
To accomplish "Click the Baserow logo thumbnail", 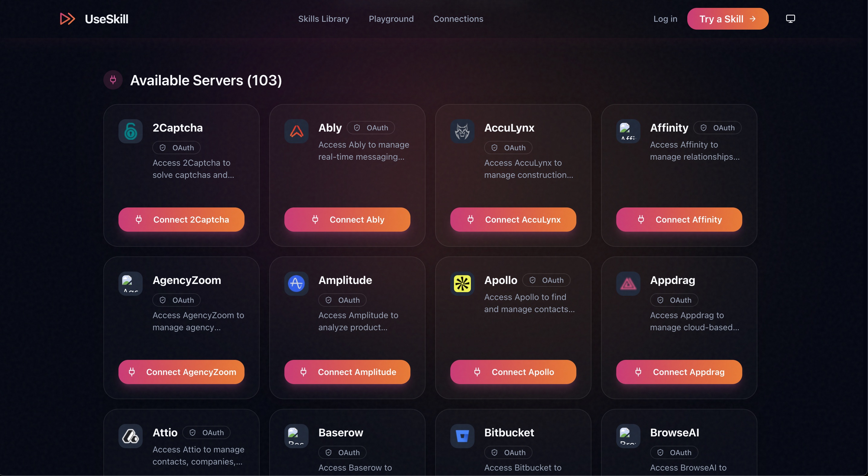I will click(296, 436).
